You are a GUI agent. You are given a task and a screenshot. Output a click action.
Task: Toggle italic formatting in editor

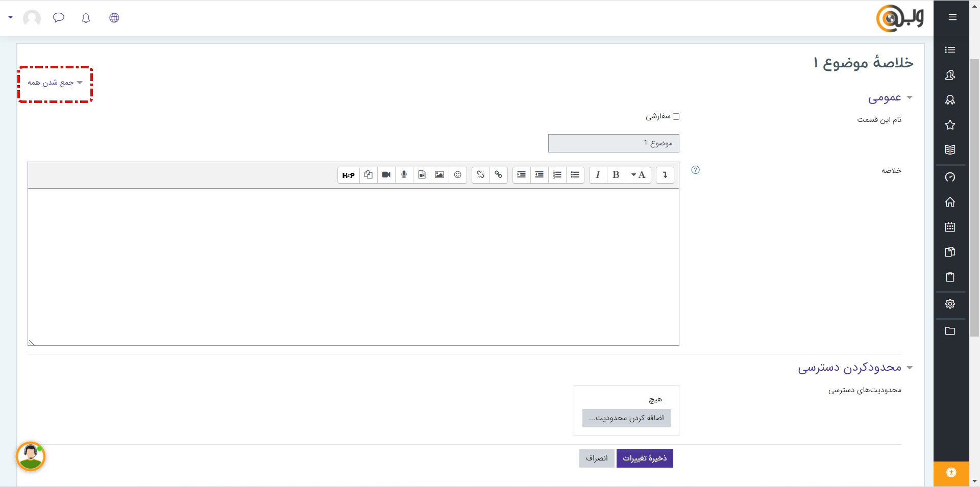[598, 175]
